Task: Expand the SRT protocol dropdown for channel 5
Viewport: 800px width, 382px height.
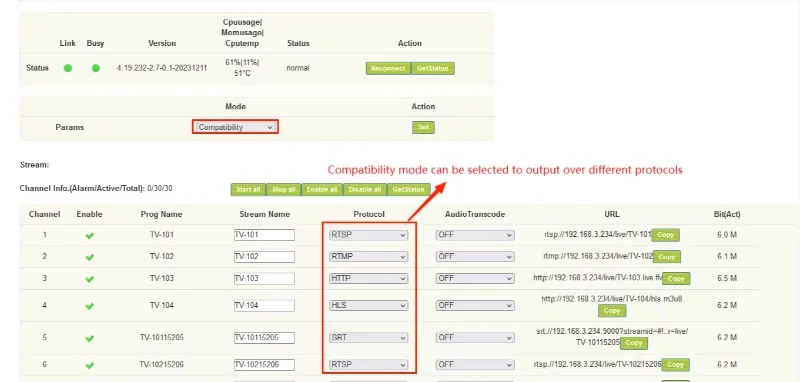Action: point(368,338)
